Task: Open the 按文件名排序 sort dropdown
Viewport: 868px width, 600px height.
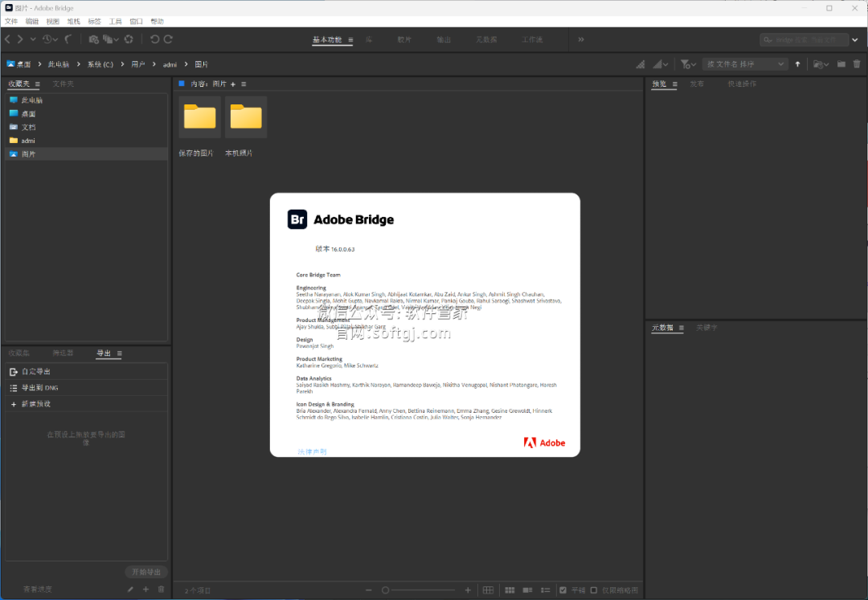Action: click(744, 63)
